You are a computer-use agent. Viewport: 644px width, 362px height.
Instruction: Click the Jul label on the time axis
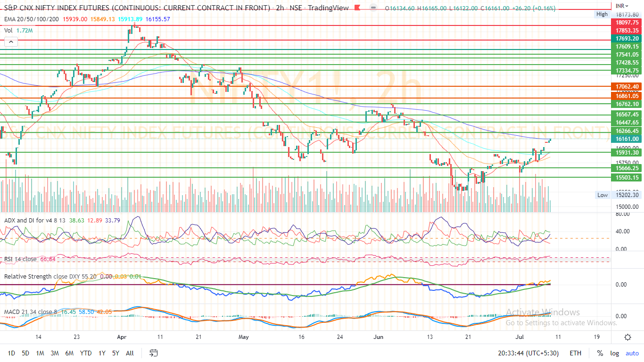point(520,337)
